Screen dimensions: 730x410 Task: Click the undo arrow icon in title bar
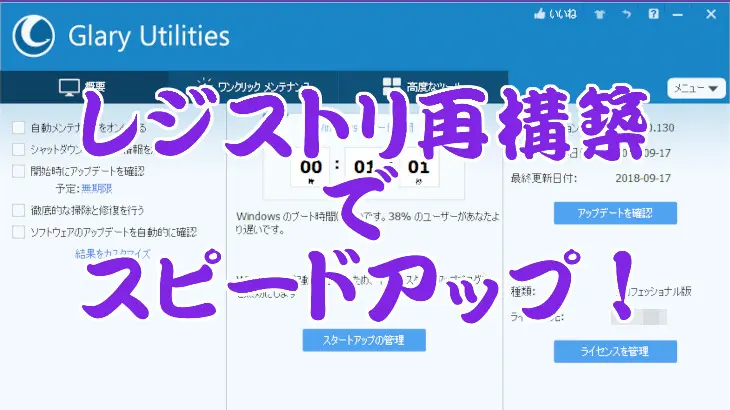(x=626, y=14)
